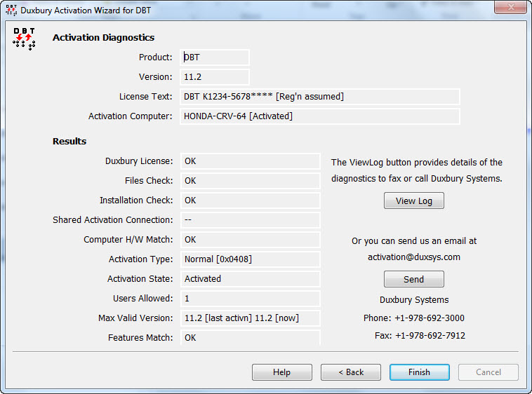Open the View Log button

(x=413, y=201)
